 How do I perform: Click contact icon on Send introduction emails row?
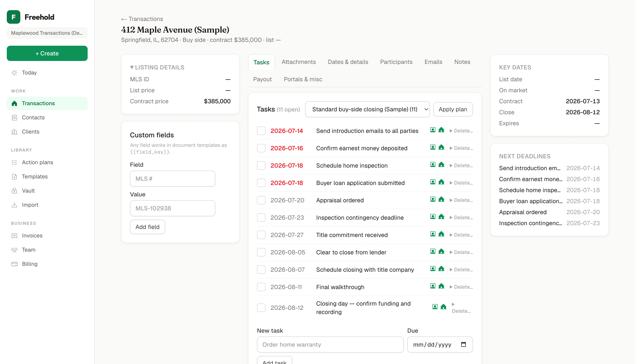433,130
